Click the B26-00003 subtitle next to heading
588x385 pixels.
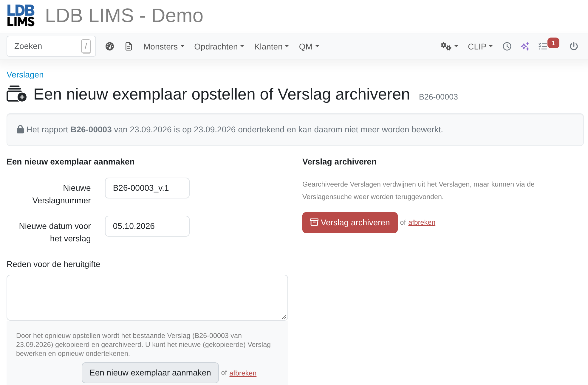438,97
